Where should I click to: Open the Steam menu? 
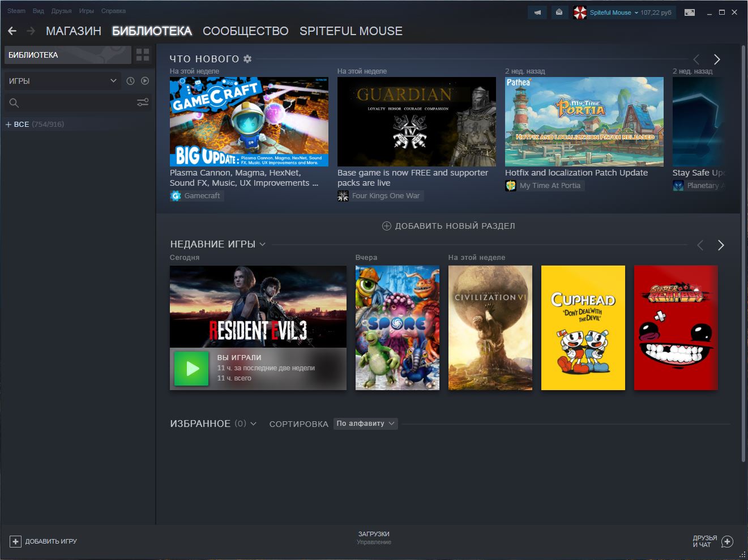pos(16,11)
